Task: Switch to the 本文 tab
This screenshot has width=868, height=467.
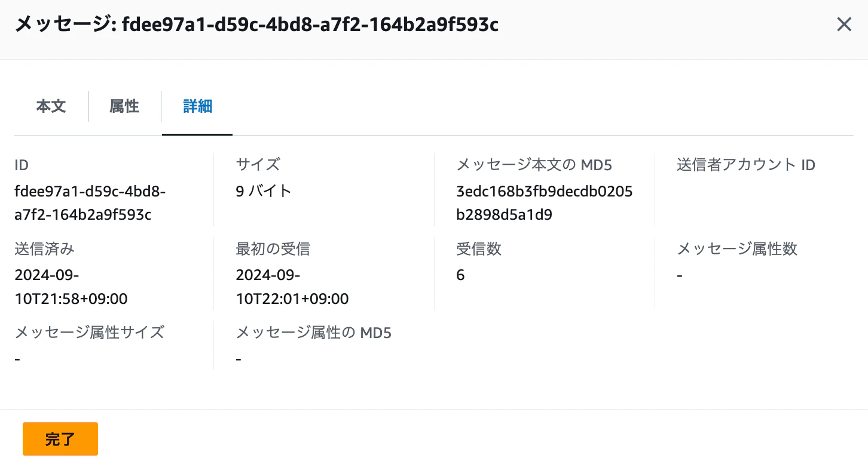Action: 51,106
